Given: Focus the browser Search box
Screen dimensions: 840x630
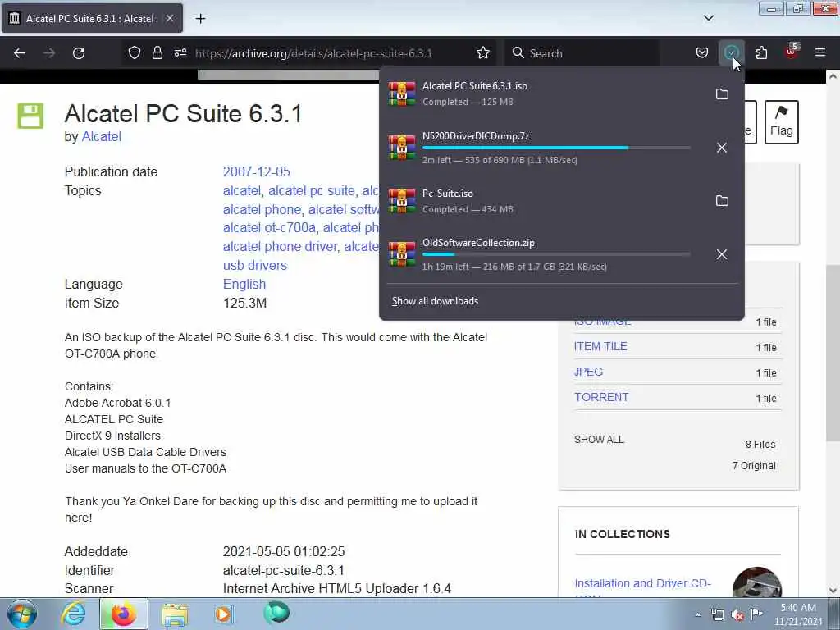Looking at the screenshot, I should (582, 53).
